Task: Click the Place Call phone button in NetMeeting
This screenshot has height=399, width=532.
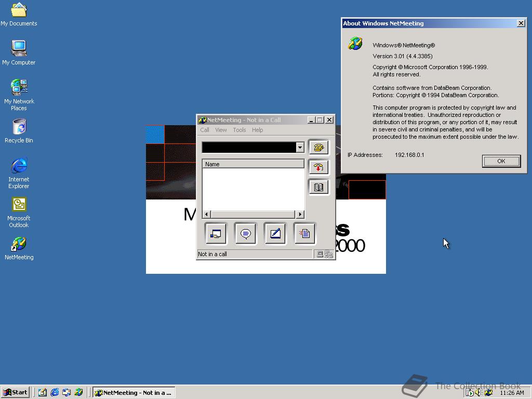Action: tap(318, 147)
